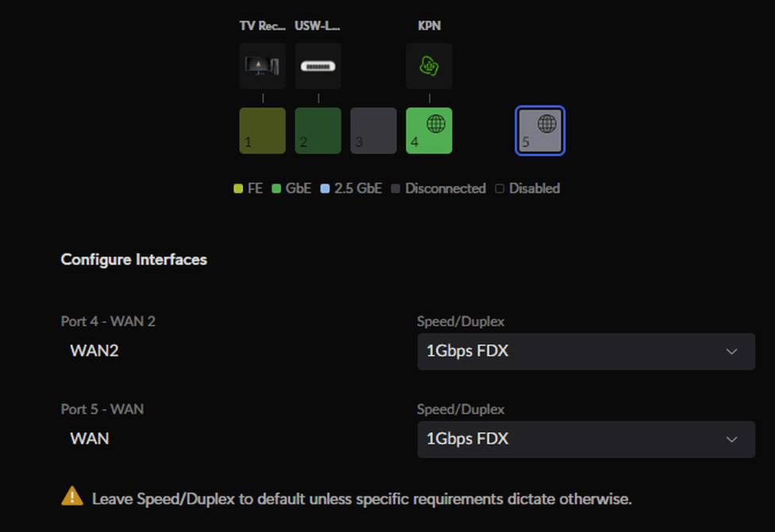Screen dimensions: 775x532
Task: Choose the dark green port 2
Action: click(x=318, y=130)
